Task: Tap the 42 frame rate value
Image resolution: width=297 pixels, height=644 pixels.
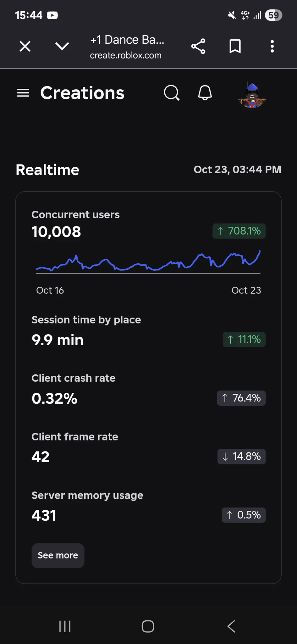Action: [41, 457]
